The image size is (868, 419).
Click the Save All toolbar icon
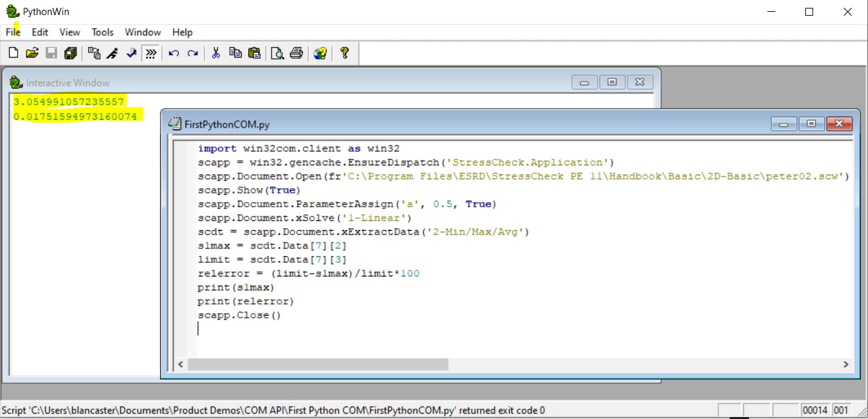pos(71,54)
